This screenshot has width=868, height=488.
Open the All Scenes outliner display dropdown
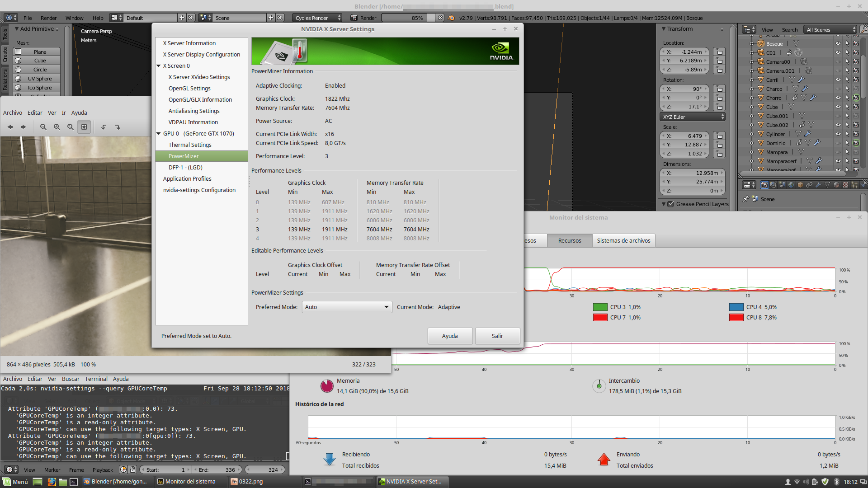tap(830, 30)
